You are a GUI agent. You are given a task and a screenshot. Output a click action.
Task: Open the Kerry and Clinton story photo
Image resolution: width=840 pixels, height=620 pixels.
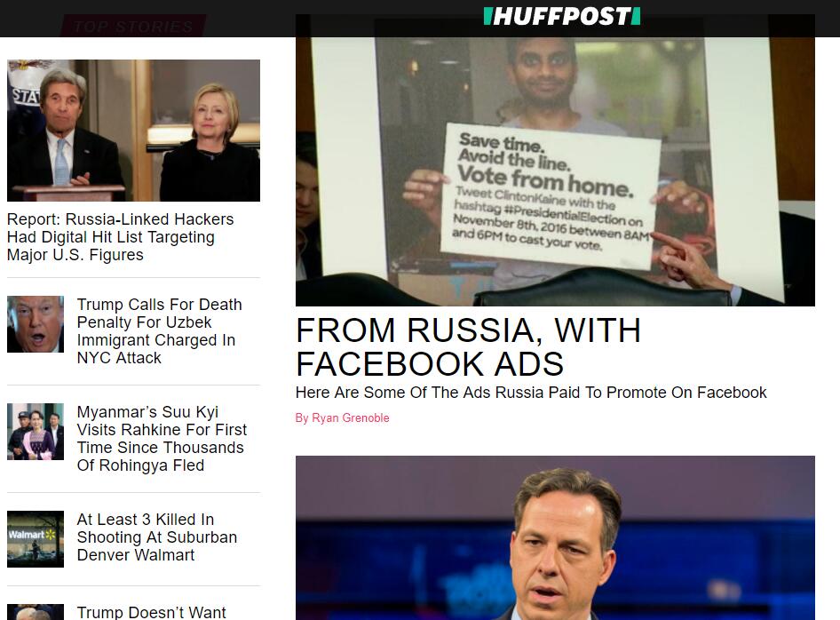coord(133,131)
